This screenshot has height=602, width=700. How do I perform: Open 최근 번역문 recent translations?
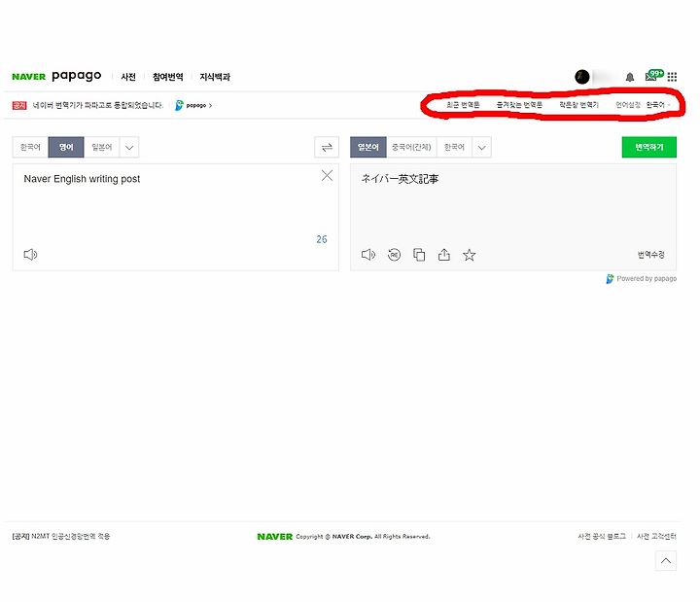click(463, 105)
